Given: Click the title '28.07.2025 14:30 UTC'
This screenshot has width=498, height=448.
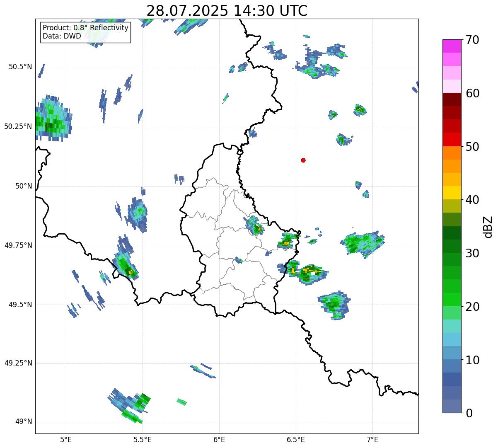Looking at the screenshot, I should [x=227, y=11].
